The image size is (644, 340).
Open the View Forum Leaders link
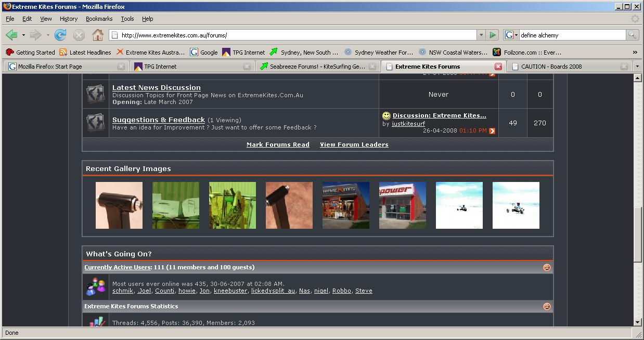click(354, 145)
